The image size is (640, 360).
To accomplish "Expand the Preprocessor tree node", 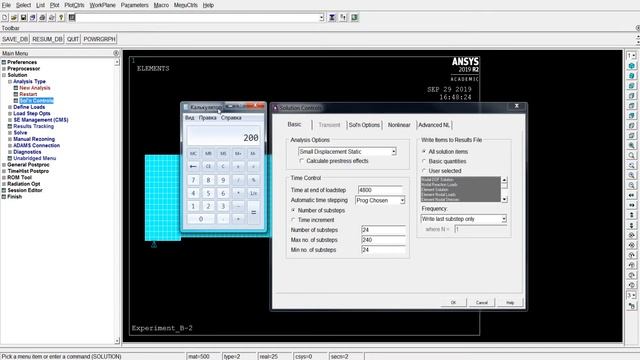I will tap(4, 69).
